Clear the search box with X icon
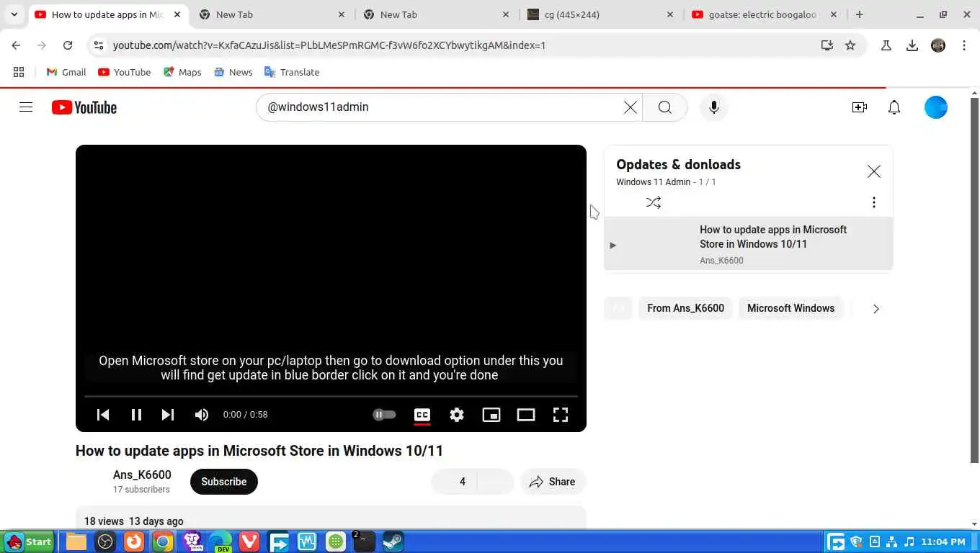 (630, 107)
